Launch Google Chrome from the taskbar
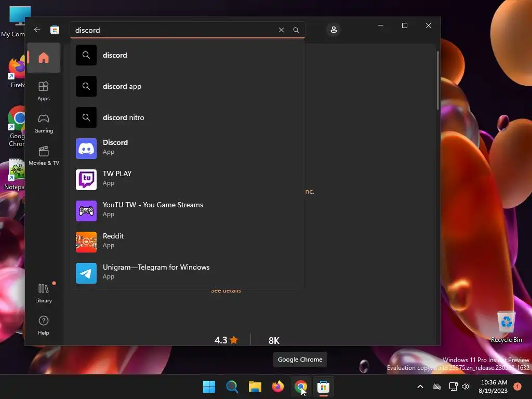This screenshot has width=532, height=399. pos(301,387)
